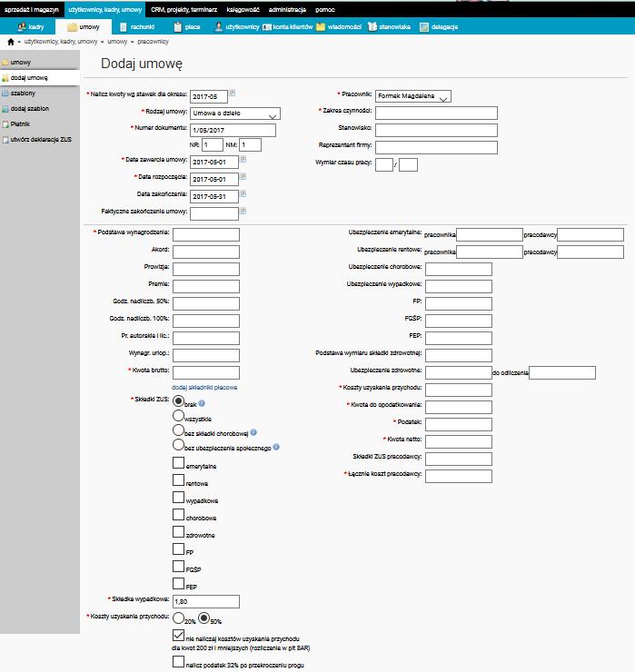Check the FGŚP checkbox
Image resolution: width=635 pixels, height=672 pixels.
point(178,566)
